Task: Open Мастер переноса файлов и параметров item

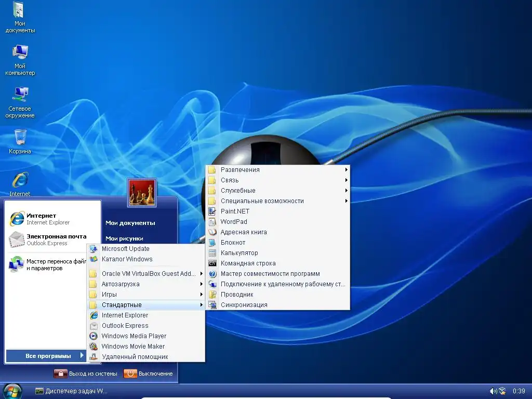Action: tap(47, 264)
